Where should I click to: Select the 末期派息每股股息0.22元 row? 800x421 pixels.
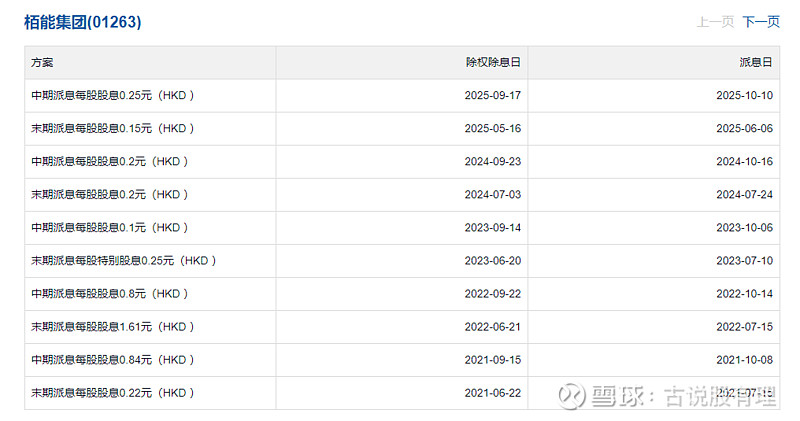pyautogui.click(x=112, y=393)
